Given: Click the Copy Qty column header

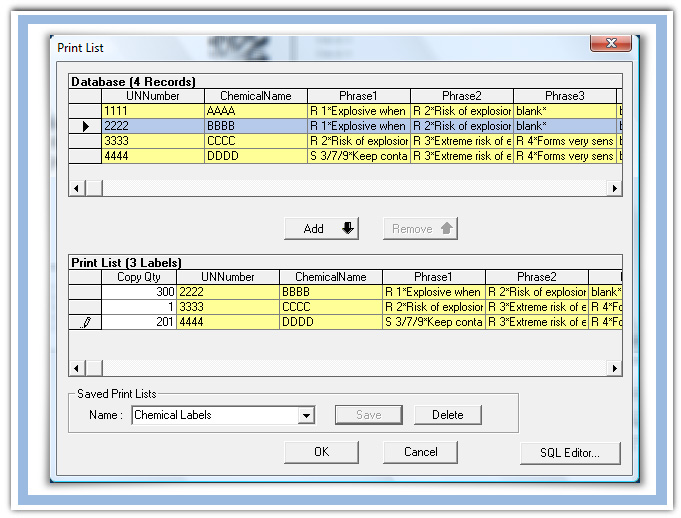Looking at the screenshot, I should pyautogui.click(x=139, y=277).
